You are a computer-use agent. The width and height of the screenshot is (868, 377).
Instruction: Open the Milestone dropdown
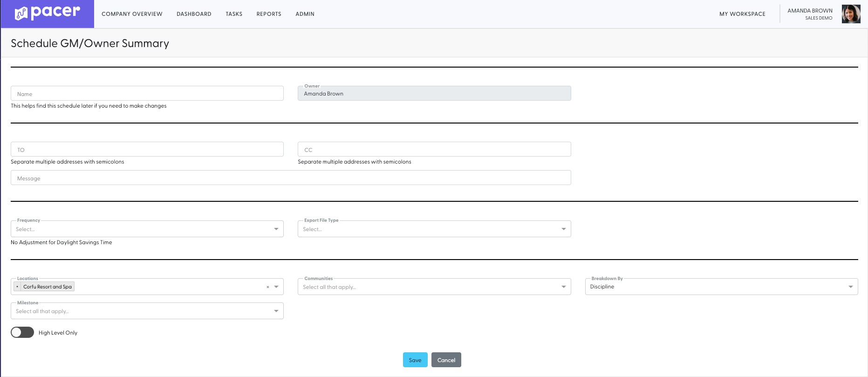[147, 311]
